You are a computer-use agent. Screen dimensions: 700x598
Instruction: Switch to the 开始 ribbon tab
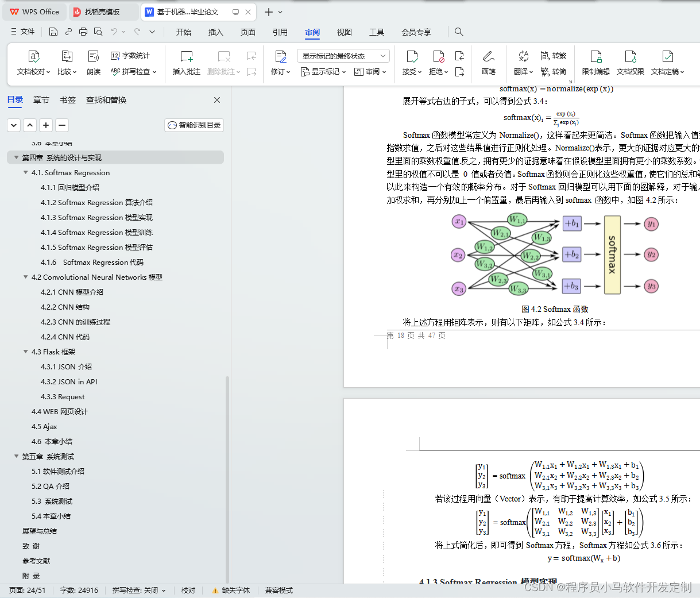[184, 32]
